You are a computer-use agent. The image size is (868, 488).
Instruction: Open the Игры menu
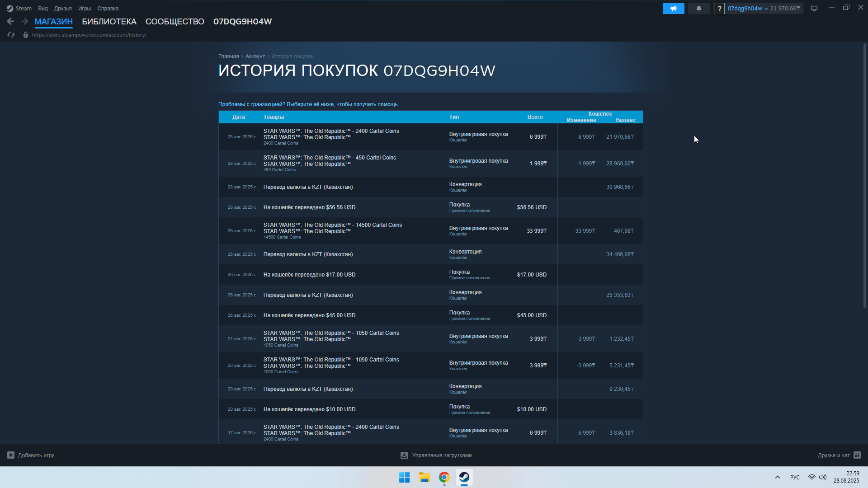point(85,9)
